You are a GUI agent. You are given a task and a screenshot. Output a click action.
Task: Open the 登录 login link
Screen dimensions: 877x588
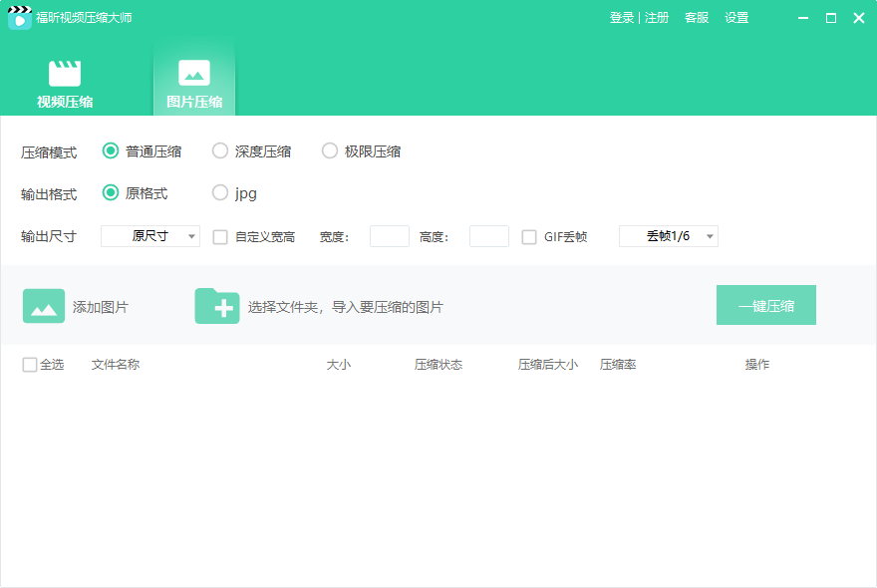click(621, 17)
